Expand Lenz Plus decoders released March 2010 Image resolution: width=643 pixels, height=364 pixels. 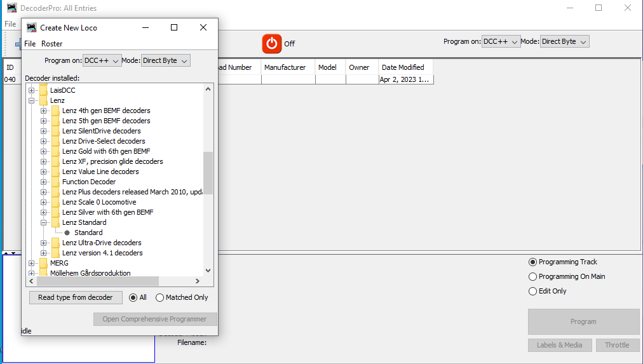(x=43, y=192)
